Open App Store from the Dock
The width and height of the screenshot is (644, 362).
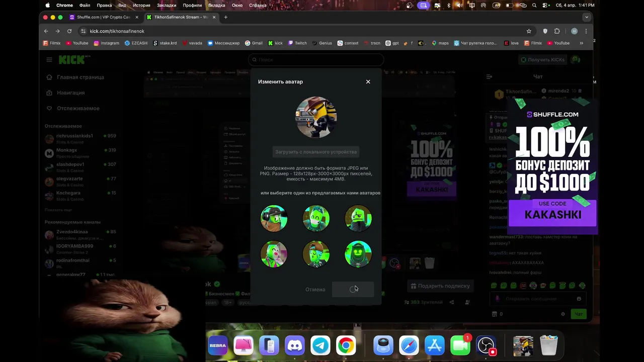coord(434,346)
